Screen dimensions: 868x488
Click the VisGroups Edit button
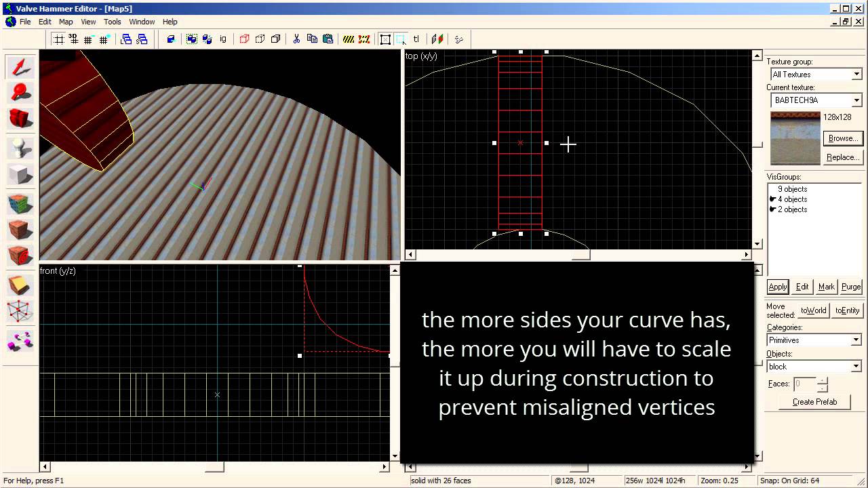(802, 287)
